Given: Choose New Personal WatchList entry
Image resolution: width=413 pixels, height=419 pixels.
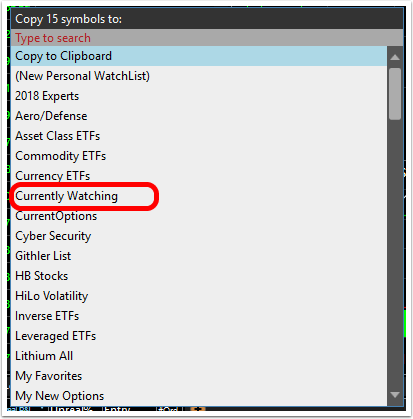Looking at the screenshot, I should (x=199, y=76).
